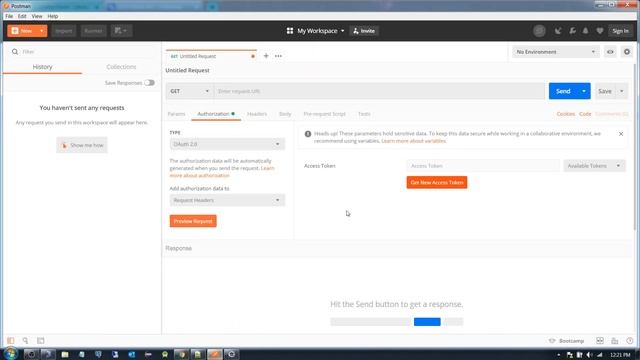Open the Tests tab
Screen dimensions: 640x360
pos(364,114)
